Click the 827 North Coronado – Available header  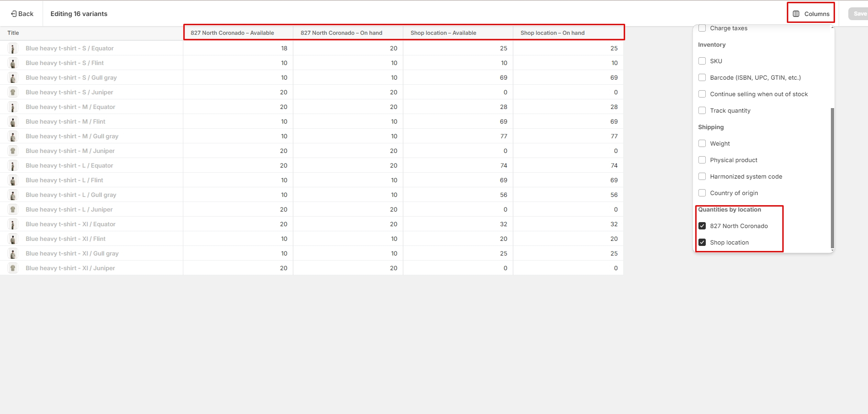pyautogui.click(x=232, y=33)
